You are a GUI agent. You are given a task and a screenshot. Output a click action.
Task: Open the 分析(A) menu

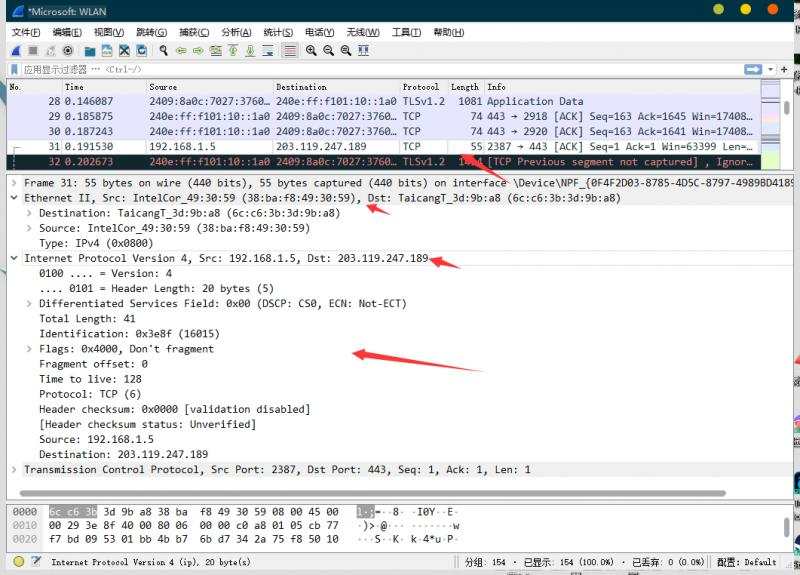click(236, 32)
